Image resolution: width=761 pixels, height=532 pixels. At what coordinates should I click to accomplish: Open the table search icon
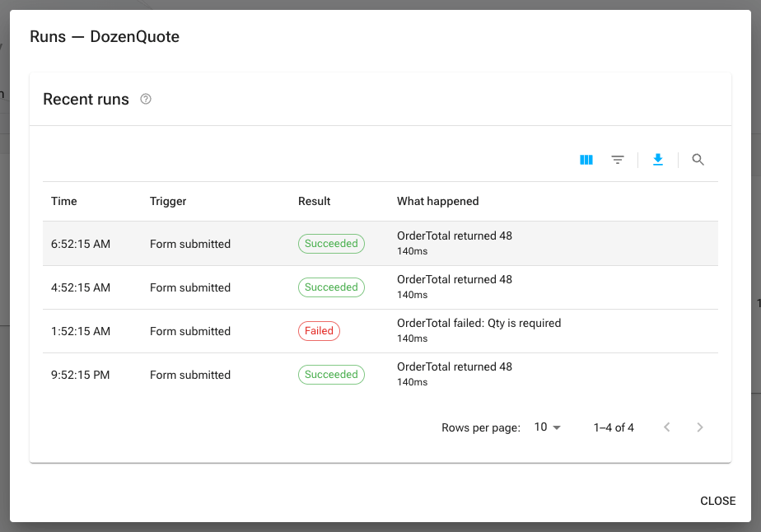(x=698, y=160)
